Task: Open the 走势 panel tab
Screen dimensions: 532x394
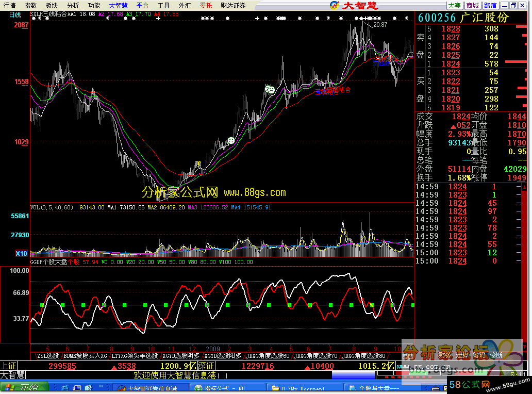Action: 462,355
